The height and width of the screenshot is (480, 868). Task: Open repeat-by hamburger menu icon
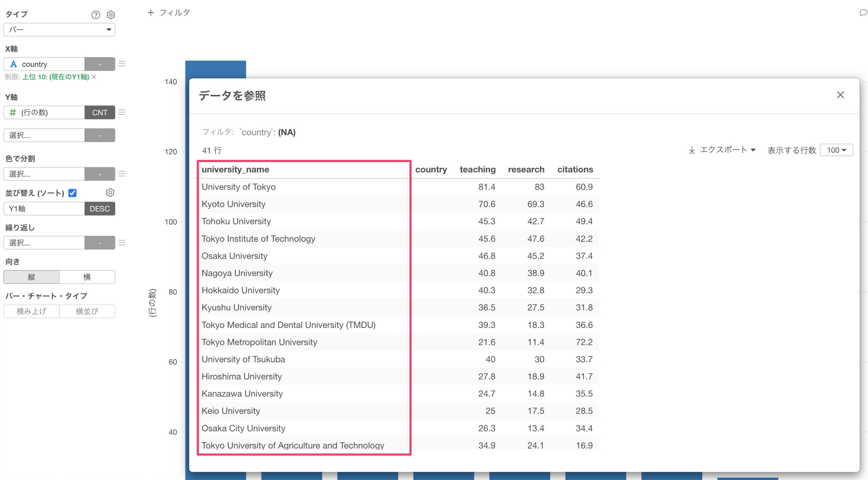pyautogui.click(x=122, y=242)
